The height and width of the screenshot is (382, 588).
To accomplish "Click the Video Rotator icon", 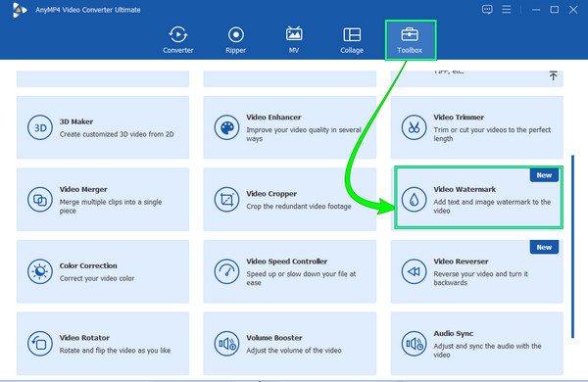I will click(x=40, y=344).
